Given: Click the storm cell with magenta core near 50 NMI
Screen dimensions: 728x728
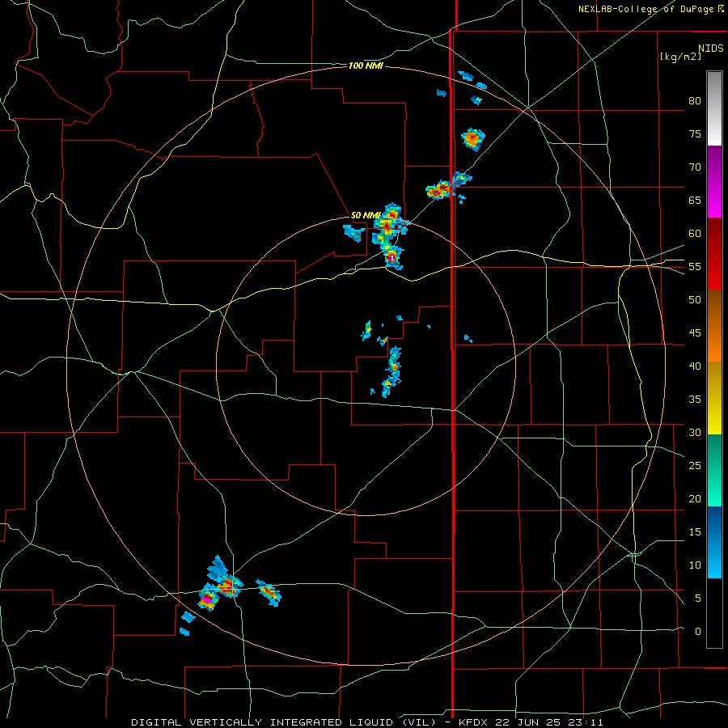Looking at the screenshot, I should point(392,256).
